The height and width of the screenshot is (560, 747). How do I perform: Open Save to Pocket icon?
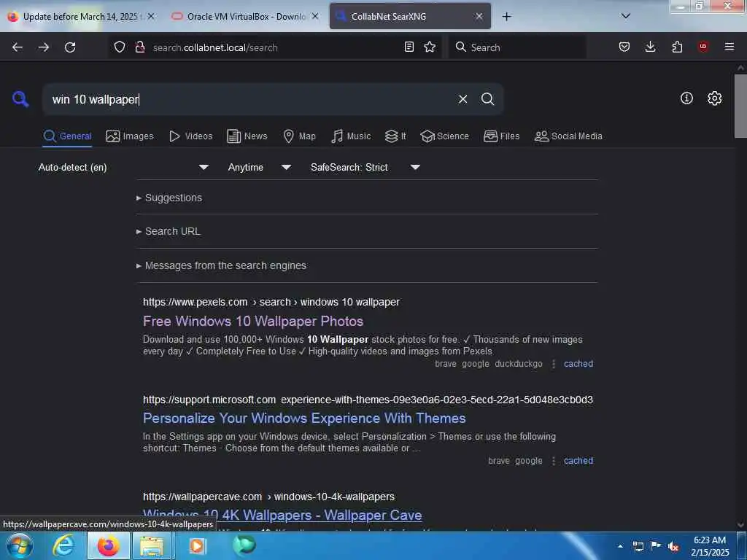tap(624, 47)
